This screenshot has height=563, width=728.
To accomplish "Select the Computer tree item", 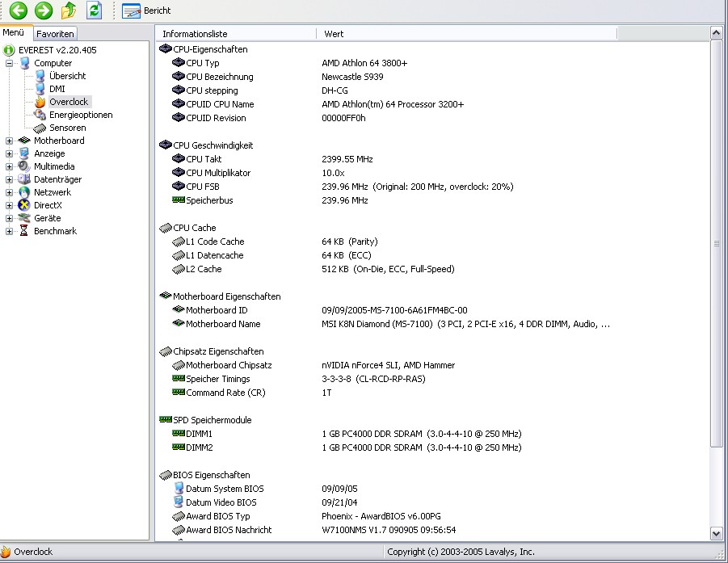I will pyautogui.click(x=53, y=63).
